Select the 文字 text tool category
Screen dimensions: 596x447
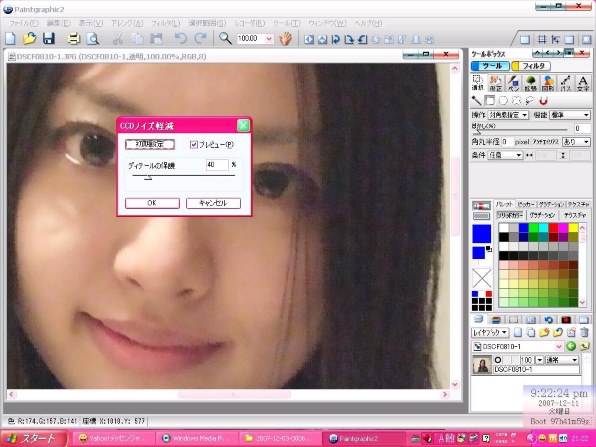pyautogui.click(x=583, y=83)
